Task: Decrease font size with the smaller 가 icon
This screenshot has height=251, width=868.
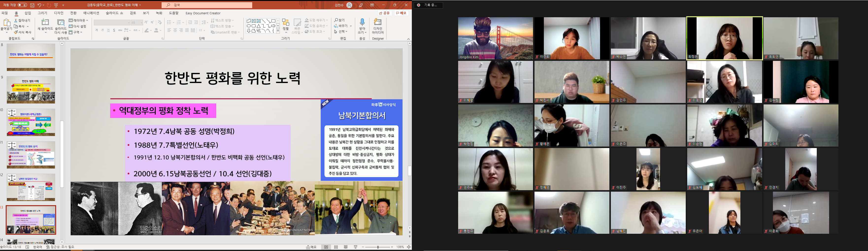Action: coord(152,22)
